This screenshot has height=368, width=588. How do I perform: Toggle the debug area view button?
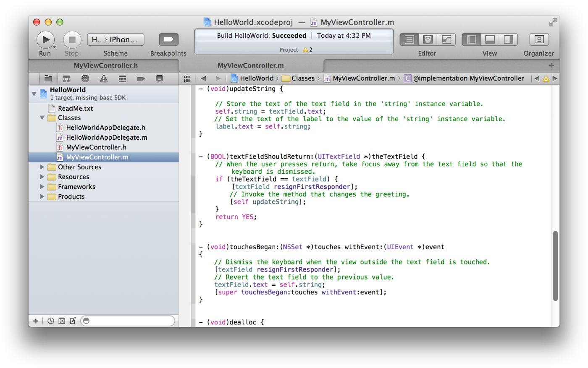[490, 39]
